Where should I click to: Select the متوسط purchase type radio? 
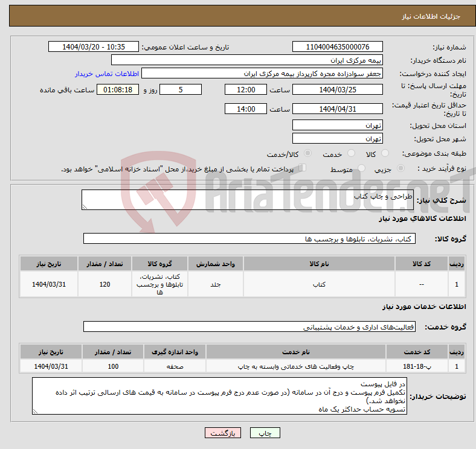[x=361, y=168]
